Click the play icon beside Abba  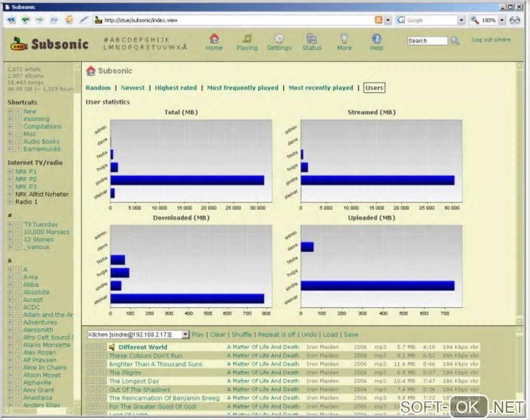pyautogui.click(x=10, y=284)
